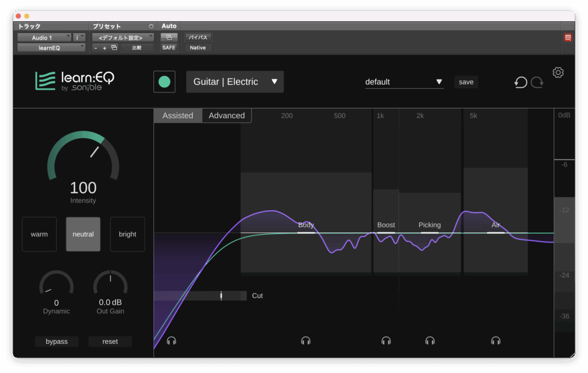Solo the Air band with its headphone icon
The width and height of the screenshot is (588, 373).
496,340
